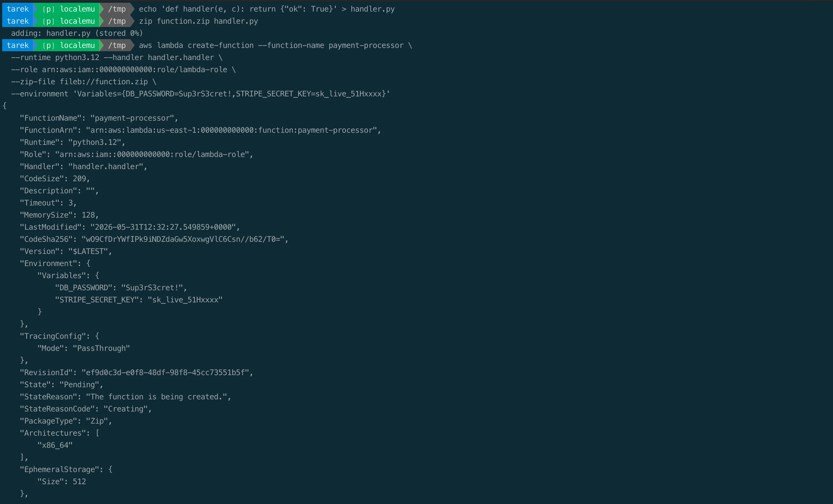Click the "Runtime": "python3.12" output line
Viewport: 833px width, 504px height.
click(72, 143)
